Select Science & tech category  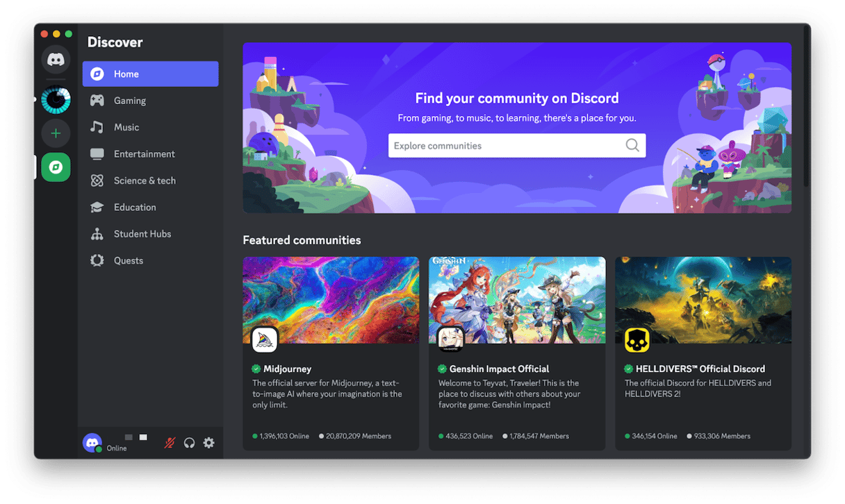150,180
